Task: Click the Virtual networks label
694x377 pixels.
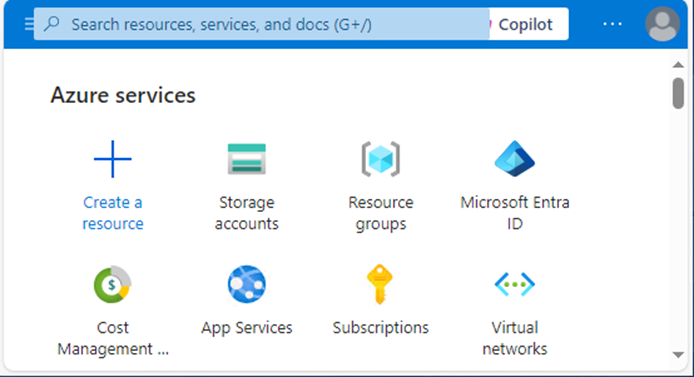Action: click(515, 338)
